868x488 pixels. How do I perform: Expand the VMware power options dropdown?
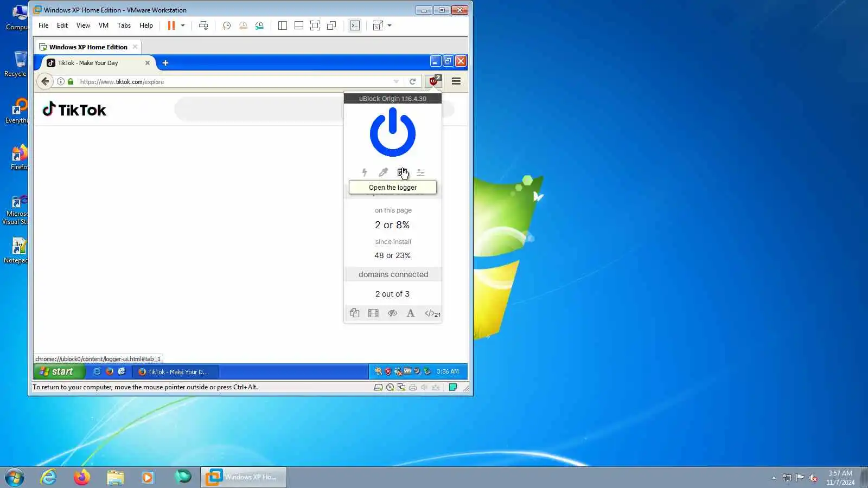pos(183,25)
